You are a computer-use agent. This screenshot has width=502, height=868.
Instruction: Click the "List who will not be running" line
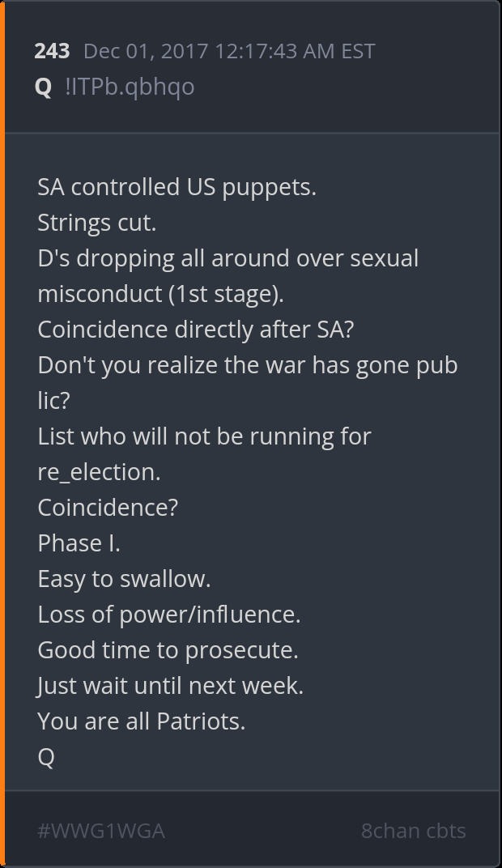[x=204, y=436]
